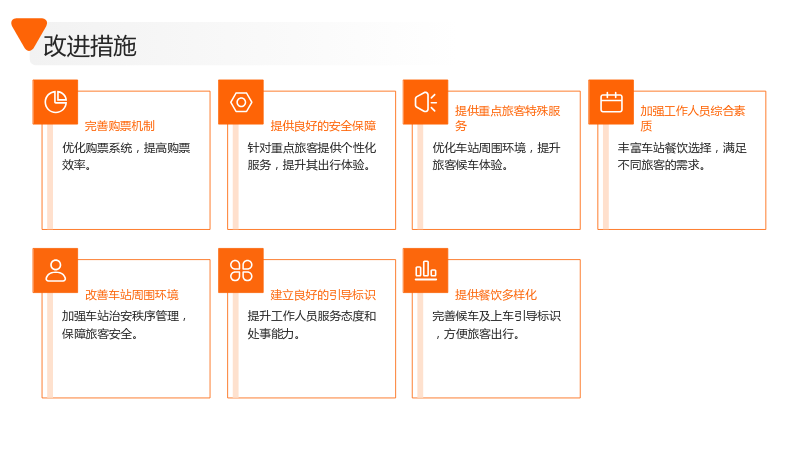The width and height of the screenshot is (800, 450).
Task: Click body text 优化购票系统，提高购票效率
Action: [126, 157]
